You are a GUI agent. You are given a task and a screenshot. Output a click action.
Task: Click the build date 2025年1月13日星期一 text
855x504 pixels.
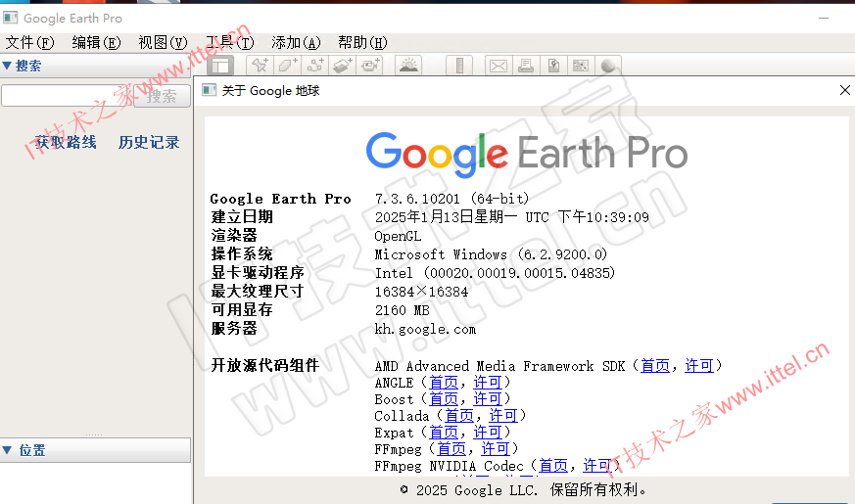[x=446, y=217]
